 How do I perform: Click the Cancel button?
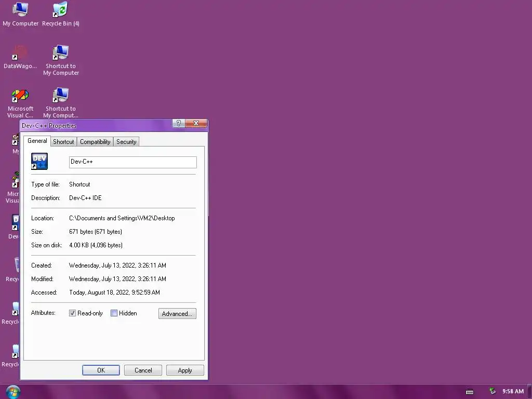(143, 370)
